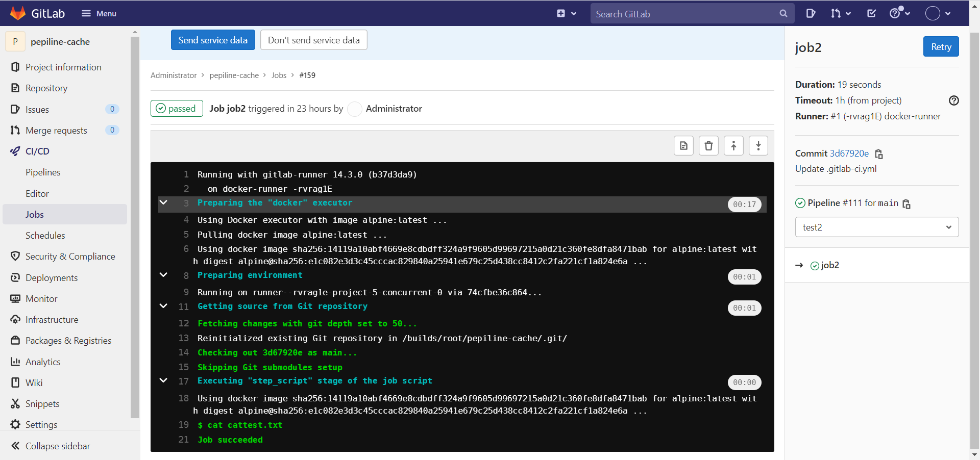
Task: Go to Editor under CI/CD
Action: coord(37,193)
